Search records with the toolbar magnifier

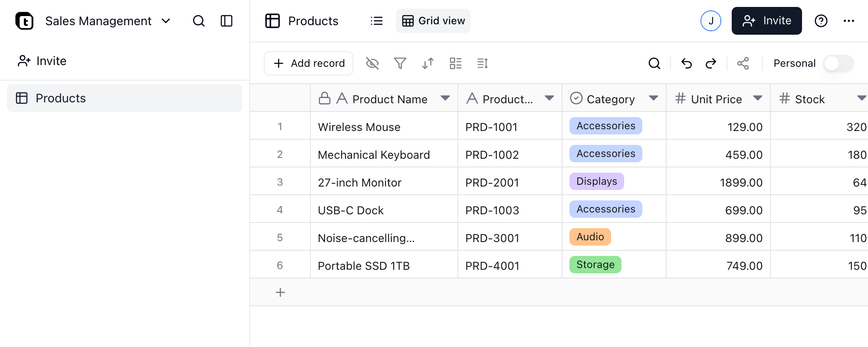click(x=654, y=63)
